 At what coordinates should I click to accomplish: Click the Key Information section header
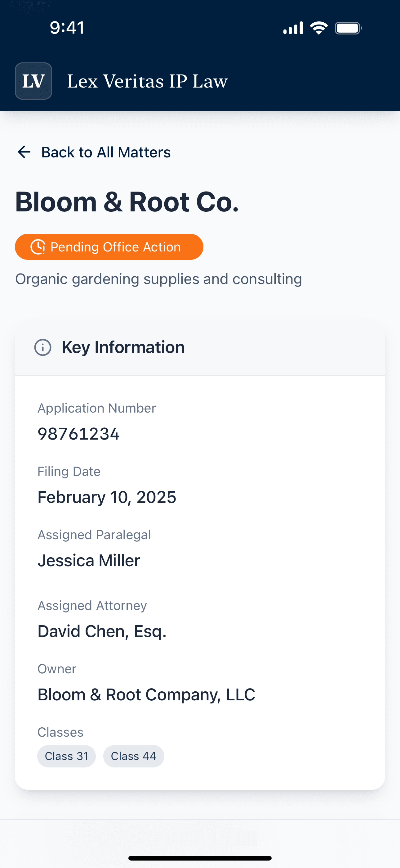point(123,347)
